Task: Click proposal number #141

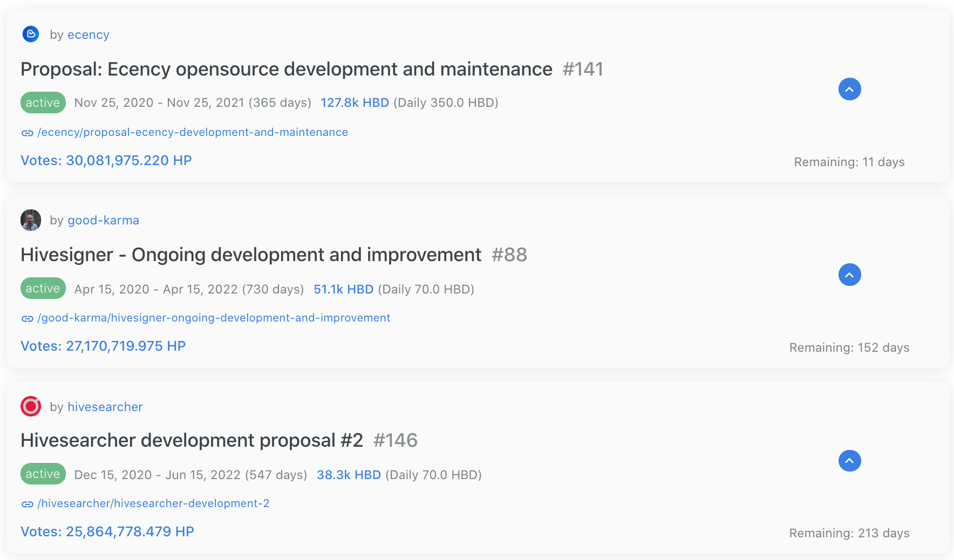Action: [x=583, y=69]
